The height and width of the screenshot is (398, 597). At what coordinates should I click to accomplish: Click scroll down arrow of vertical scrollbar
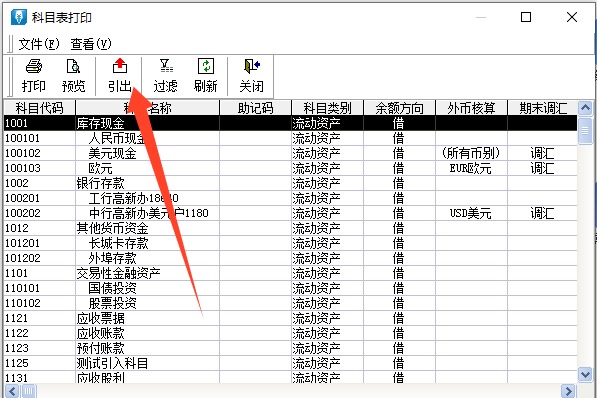[585, 374]
